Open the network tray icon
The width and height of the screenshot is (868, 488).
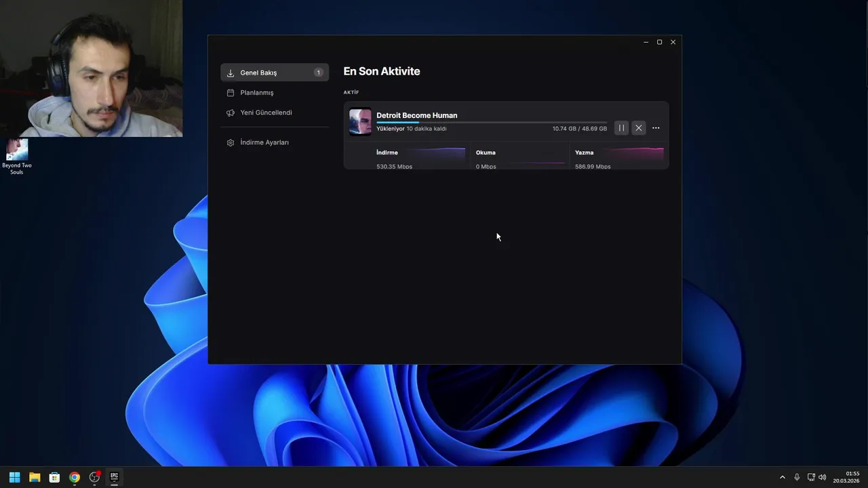(x=811, y=477)
